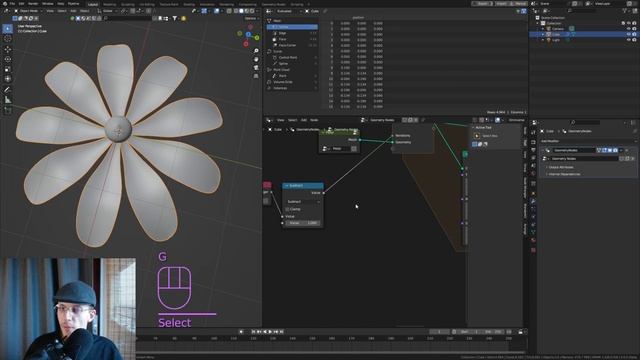This screenshot has width=640, height=360.
Task: Jump to the start frame in timeline
Action: [253, 332]
